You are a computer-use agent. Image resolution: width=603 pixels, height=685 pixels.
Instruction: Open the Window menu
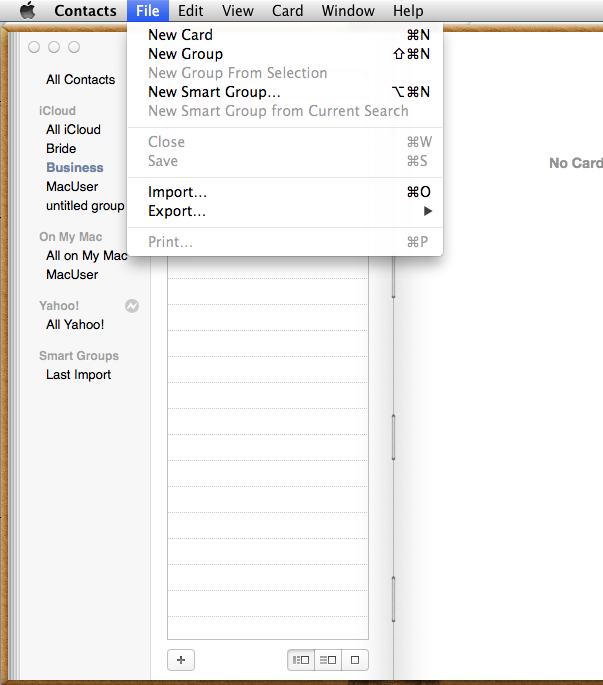click(348, 10)
